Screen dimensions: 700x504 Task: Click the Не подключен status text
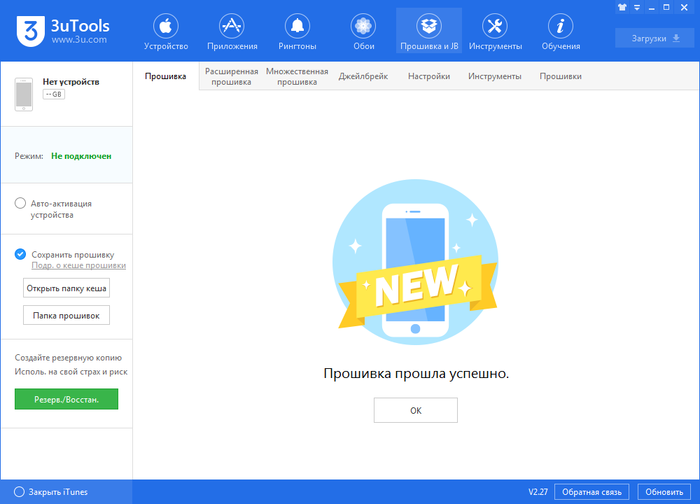pyautogui.click(x=81, y=156)
